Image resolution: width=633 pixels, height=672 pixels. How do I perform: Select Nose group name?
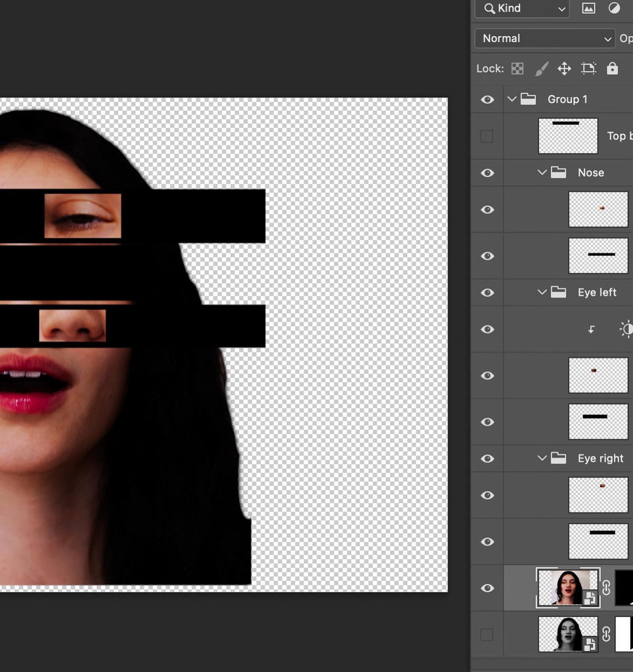[591, 173]
